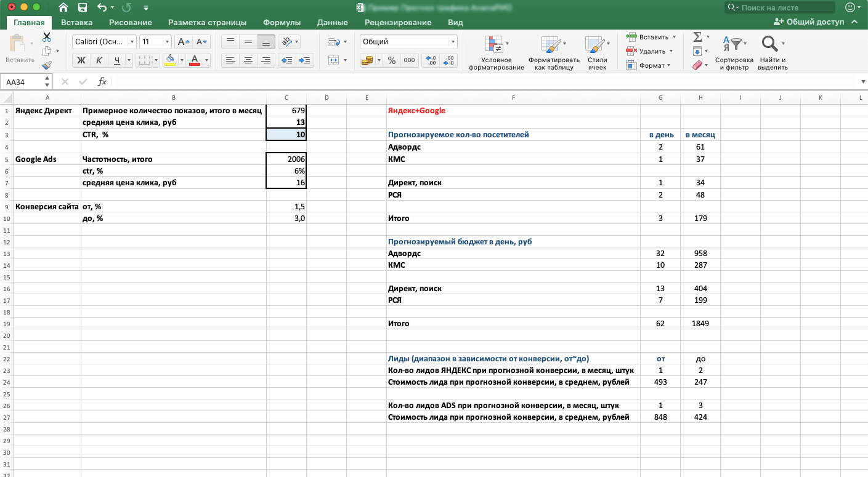
Task: Expand the font size dropdown
Action: [x=167, y=42]
